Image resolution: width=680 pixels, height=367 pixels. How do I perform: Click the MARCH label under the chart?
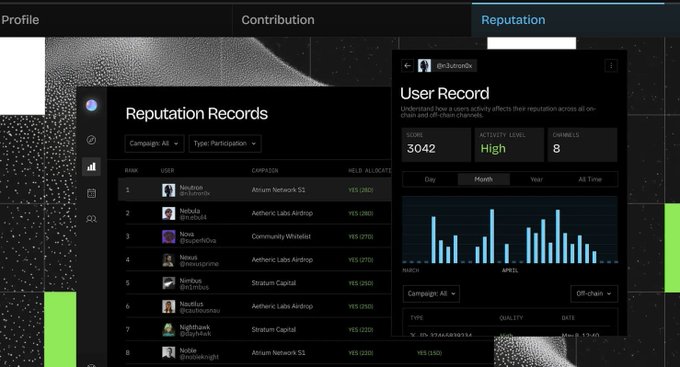click(411, 270)
